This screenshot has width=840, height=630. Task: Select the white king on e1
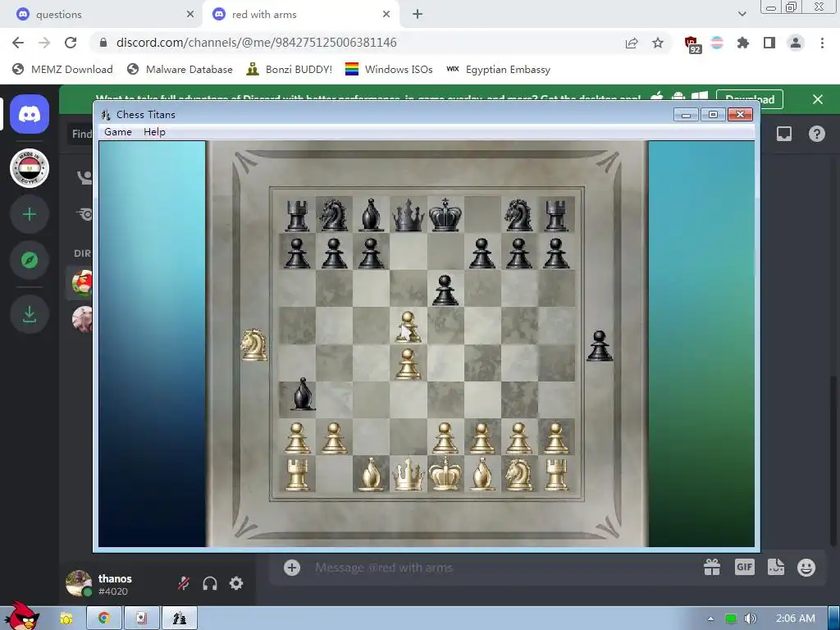click(445, 473)
